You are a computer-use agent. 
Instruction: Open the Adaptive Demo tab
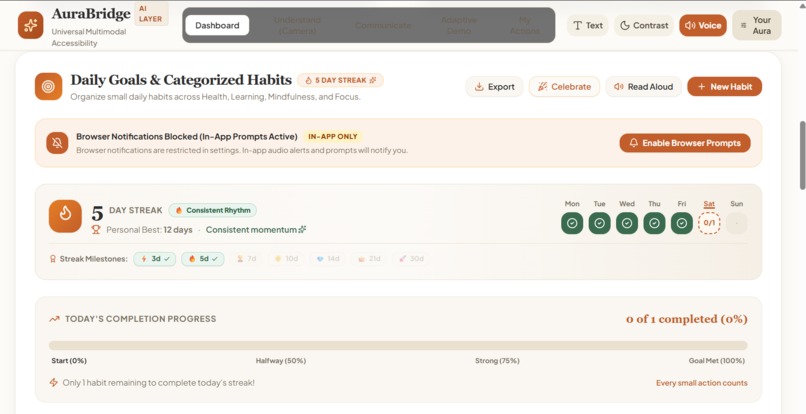pos(459,25)
